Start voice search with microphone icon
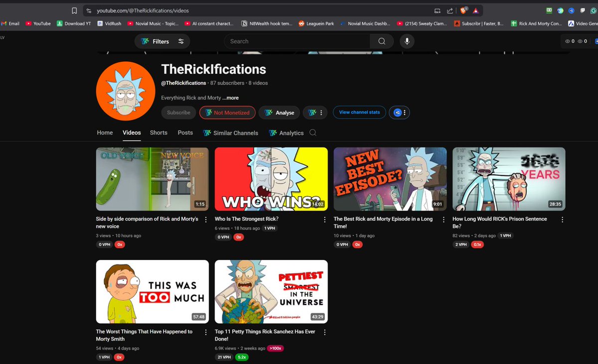The width and height of the screenshot is (598, 364). point(407,41)
